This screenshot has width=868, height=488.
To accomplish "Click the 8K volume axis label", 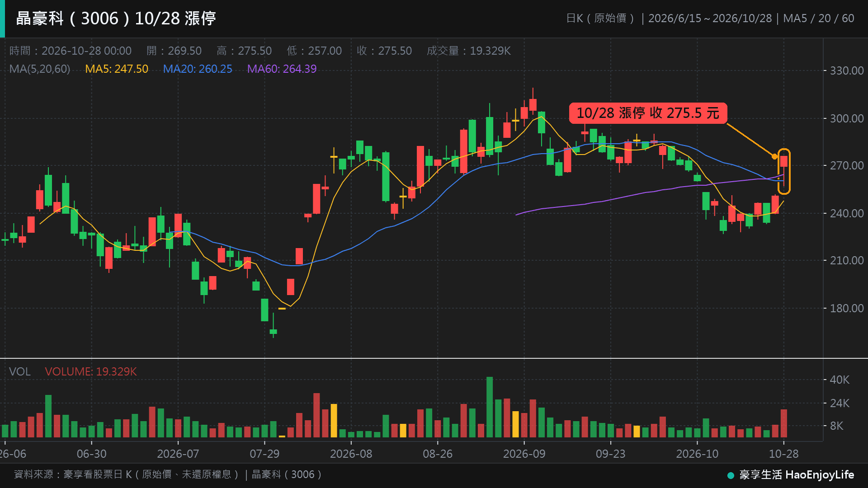I will pos(836,426).
